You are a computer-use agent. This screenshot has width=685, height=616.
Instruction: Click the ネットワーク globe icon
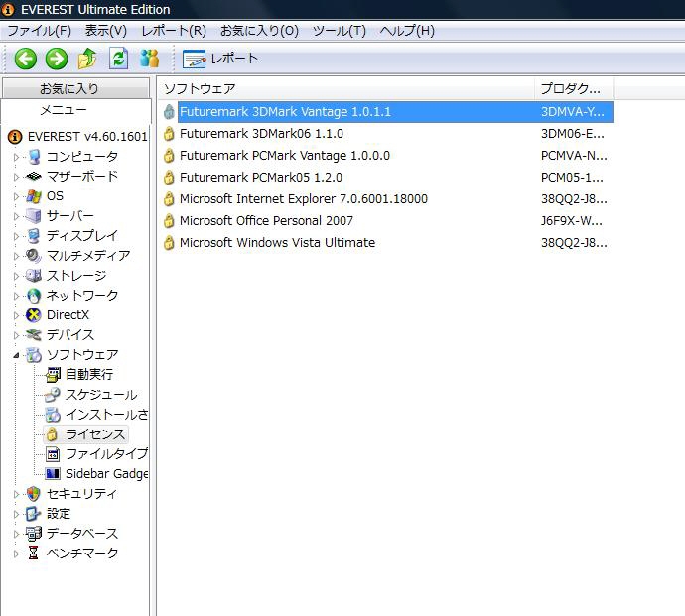point(34,296)
